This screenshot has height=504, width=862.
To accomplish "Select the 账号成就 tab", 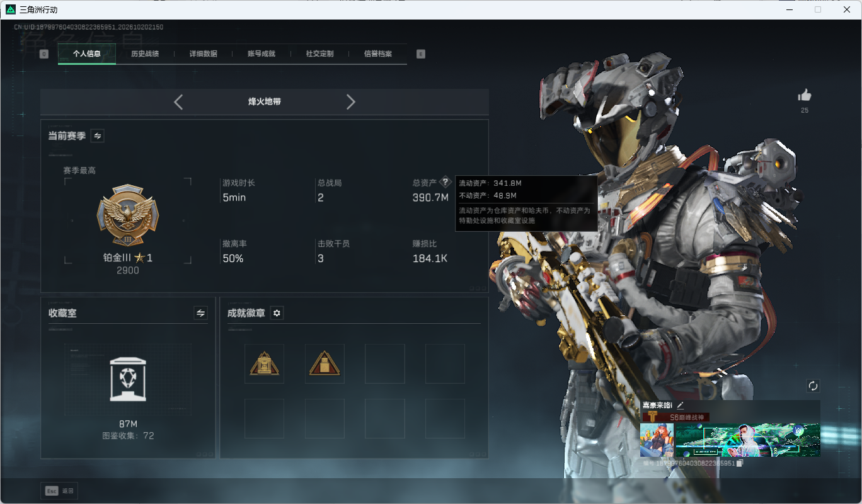I will pos(261,54).
